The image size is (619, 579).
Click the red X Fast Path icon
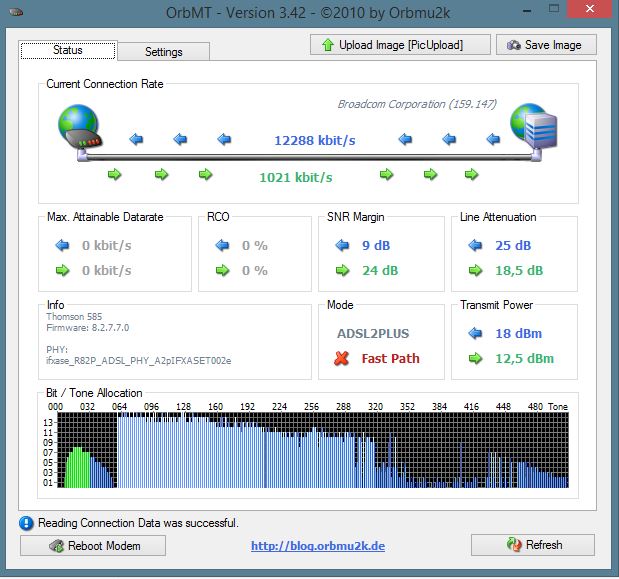tap(341, 358)
